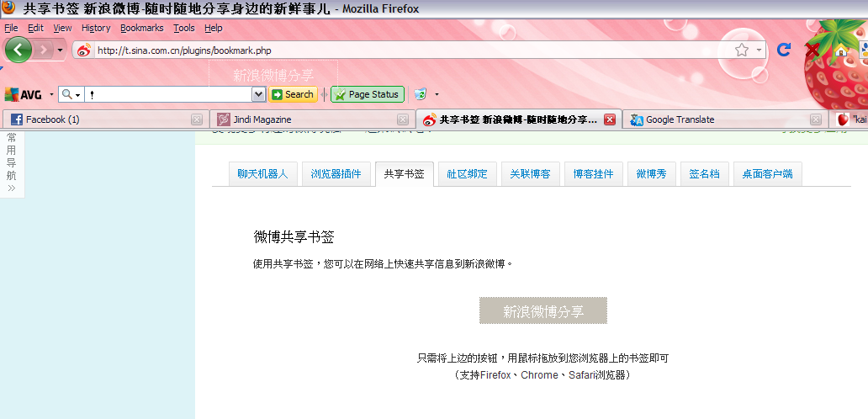Click the AVG toolbar logo
This screenshot has height=419, width=868.
tap(24, 94)
